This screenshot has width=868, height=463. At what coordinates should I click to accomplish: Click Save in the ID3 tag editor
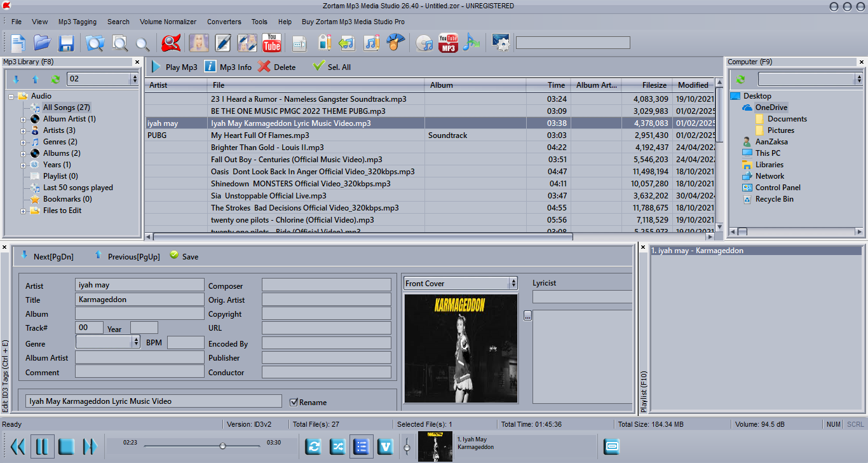(x=184, y=256)
